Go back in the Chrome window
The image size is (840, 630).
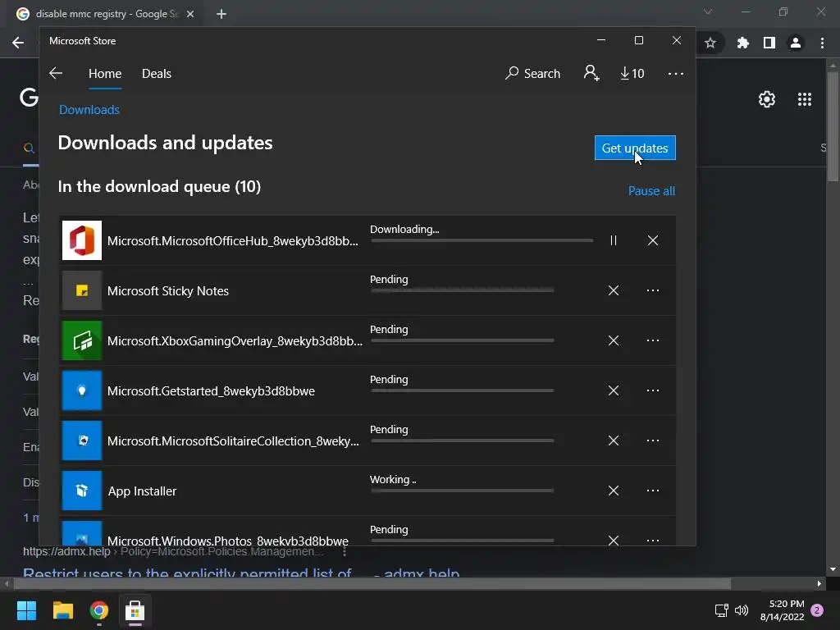[x=18, y=43]
